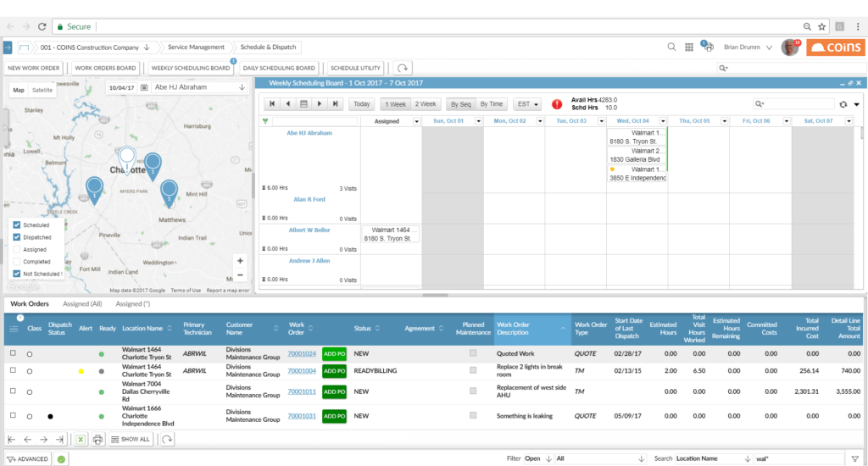868x466 pixels.
Task: Print the work orders list
Action: coord(98,440)
